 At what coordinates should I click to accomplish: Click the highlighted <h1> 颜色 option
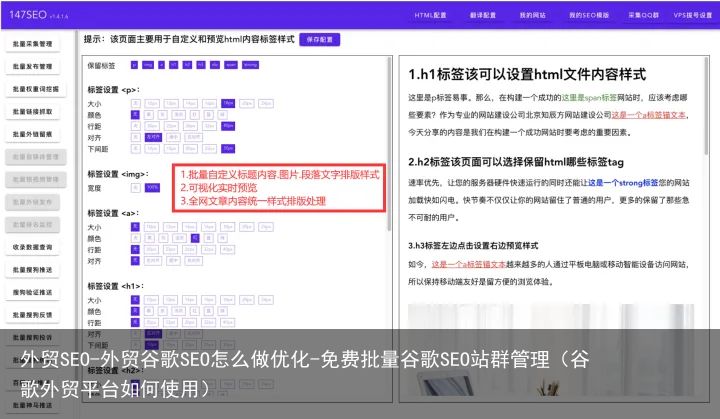tap(135, 311)
